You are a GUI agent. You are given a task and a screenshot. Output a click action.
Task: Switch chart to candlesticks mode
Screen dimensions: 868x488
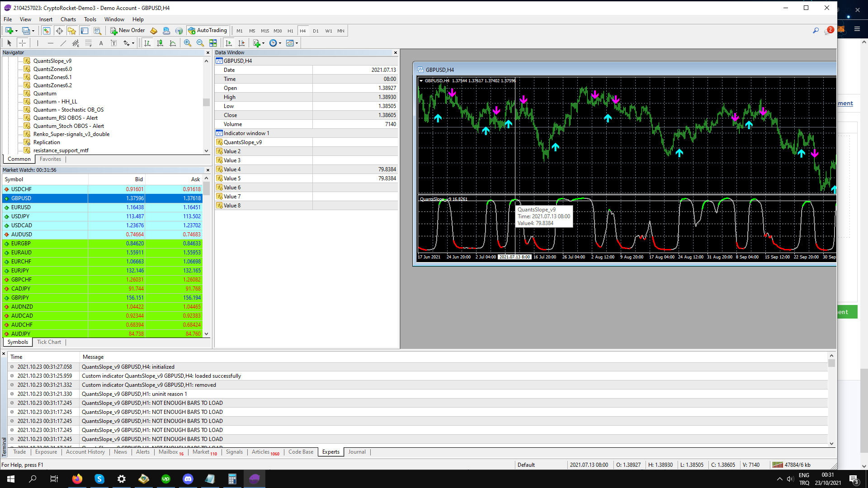point(160,43)
